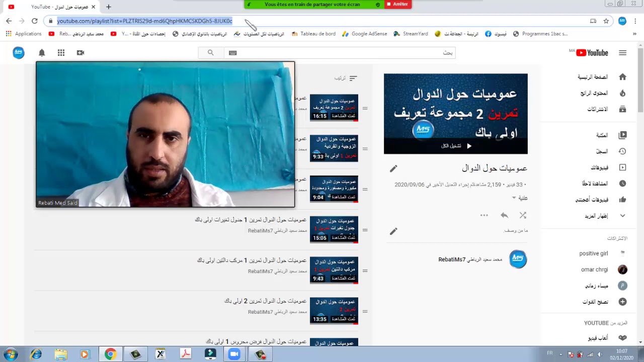The image size is (644, 362).
Task: Click MS channel avatar under playlist
Action: tap(518, 259)
